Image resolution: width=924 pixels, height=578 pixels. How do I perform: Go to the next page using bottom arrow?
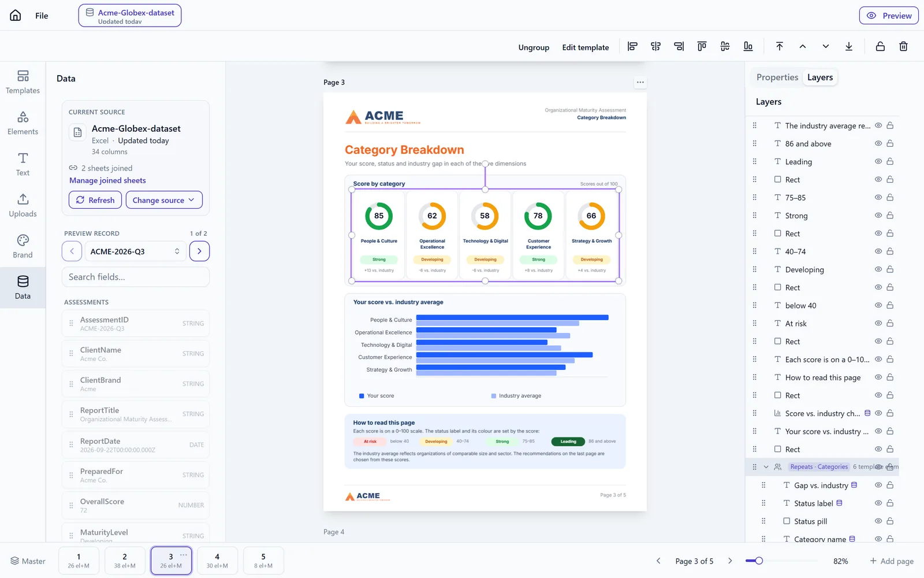730,561
